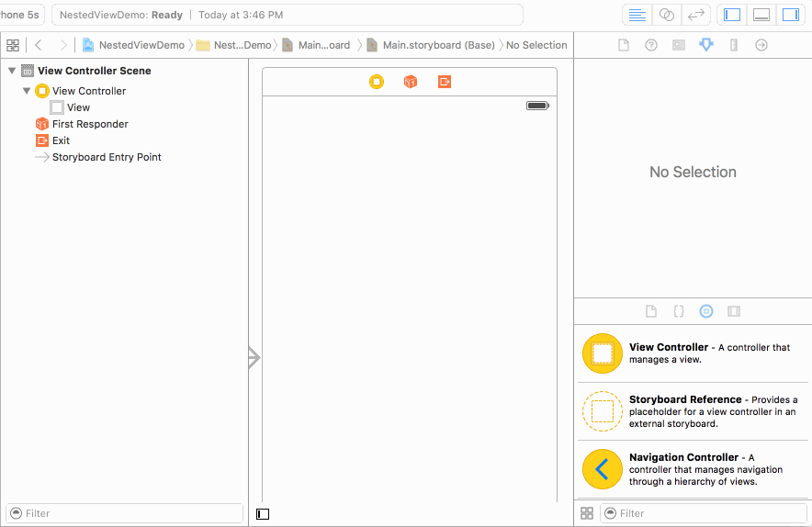Focus the library Filter field

point(704,513)
